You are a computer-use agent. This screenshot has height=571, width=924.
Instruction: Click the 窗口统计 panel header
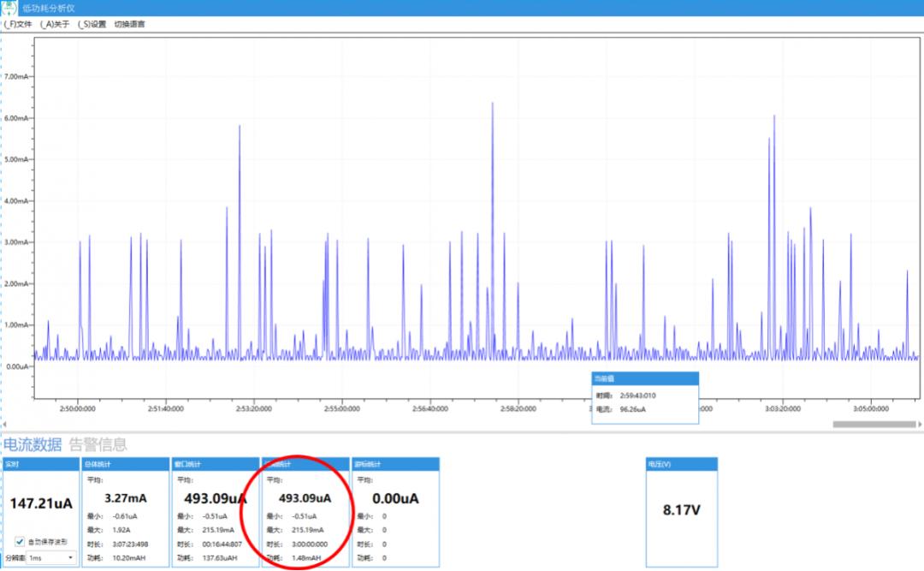(x=215, y=463)
